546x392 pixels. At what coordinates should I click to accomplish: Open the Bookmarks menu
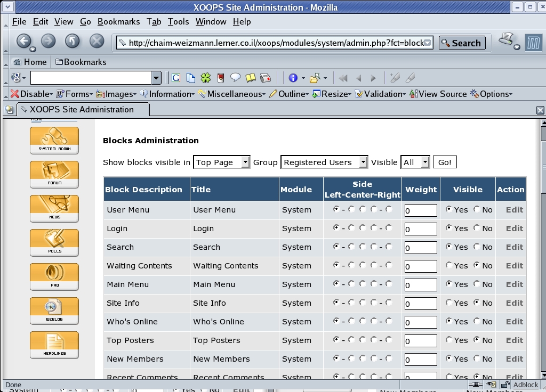[118, 22]
